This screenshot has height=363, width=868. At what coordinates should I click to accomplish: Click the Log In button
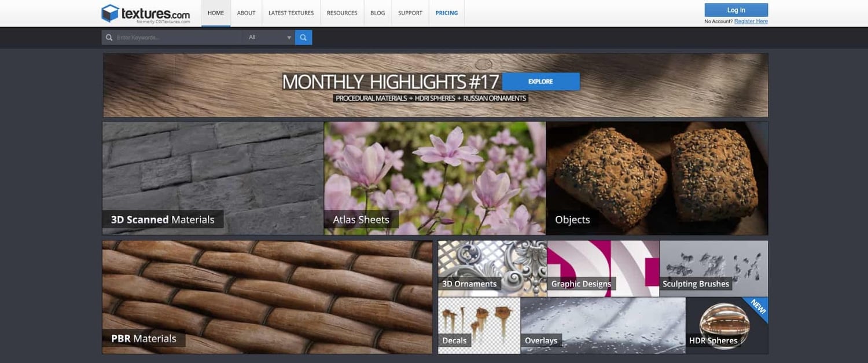pos(736,10)
